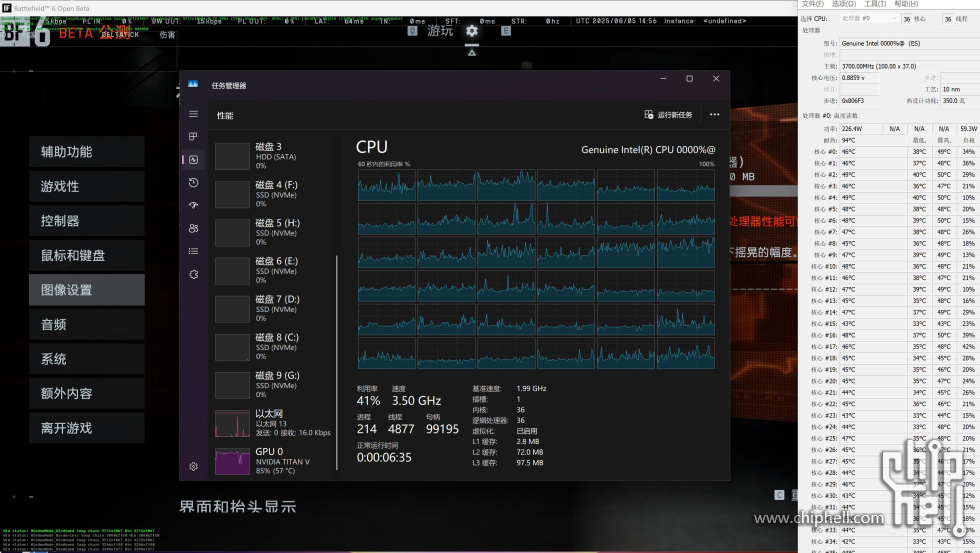980x553 pixels.
Task: Open 辅助功能 game settings category
Action: [x=87, y=152]
